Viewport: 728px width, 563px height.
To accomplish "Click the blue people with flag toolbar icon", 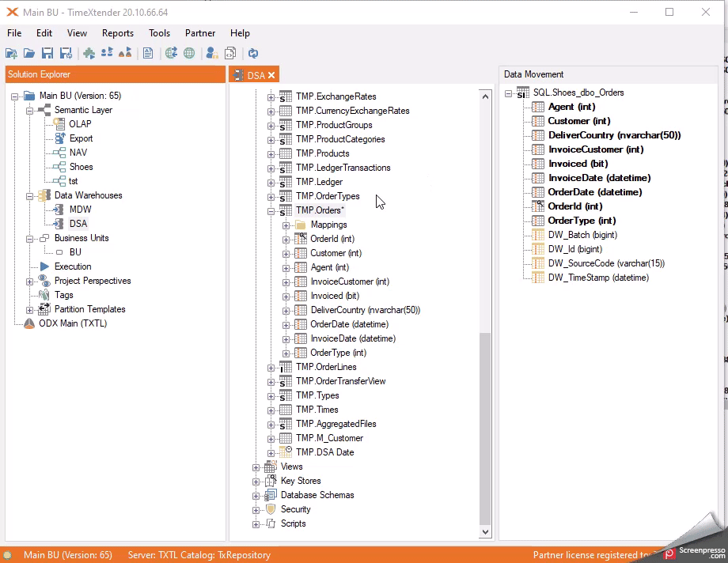I will click(108, 53).
